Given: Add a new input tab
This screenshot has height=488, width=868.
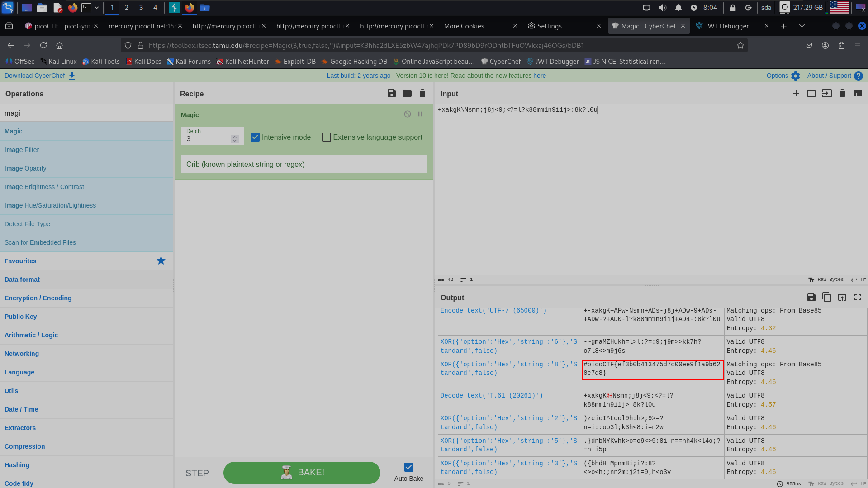Looking at the screenshot, I should point(796,94).
